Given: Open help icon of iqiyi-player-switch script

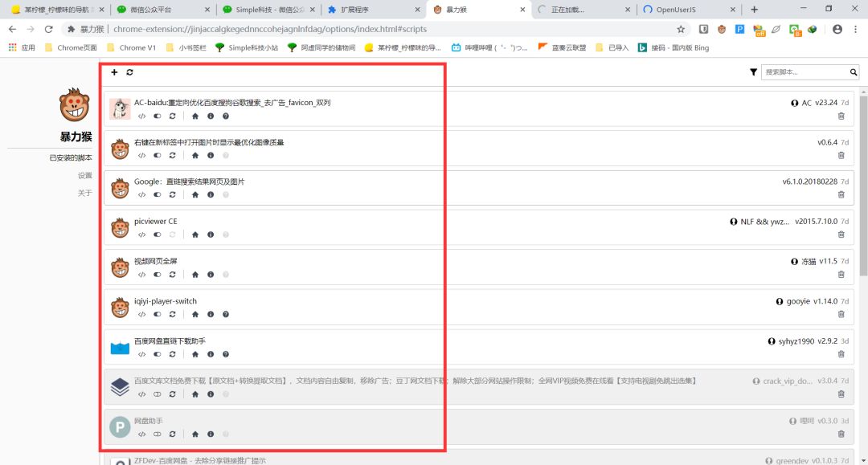Looking at the screenshot, I should click(x=226, y=314).
